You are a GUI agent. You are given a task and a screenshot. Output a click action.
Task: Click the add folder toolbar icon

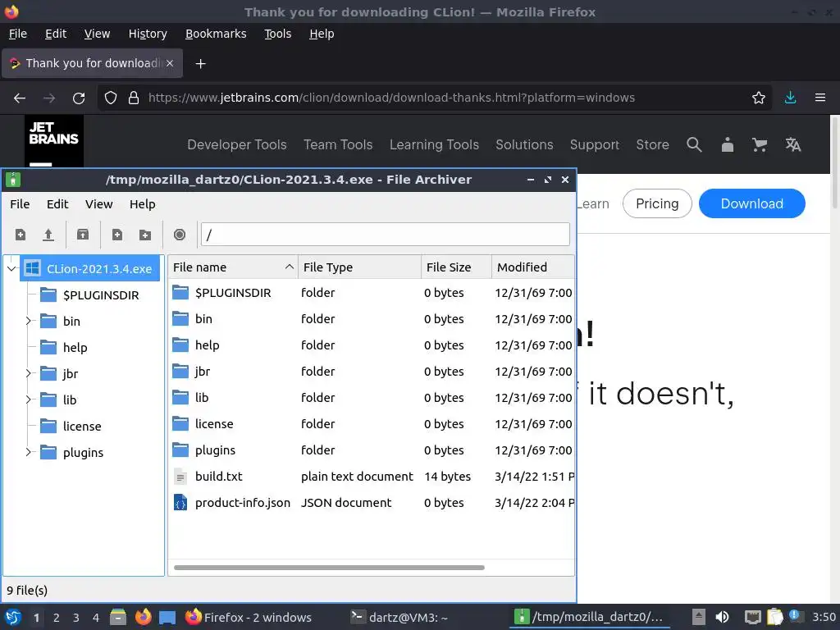click(x=144, y=235)
